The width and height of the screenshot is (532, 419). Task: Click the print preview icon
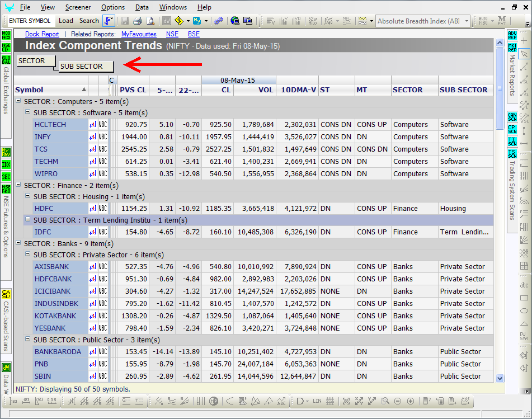pos(150,21)
